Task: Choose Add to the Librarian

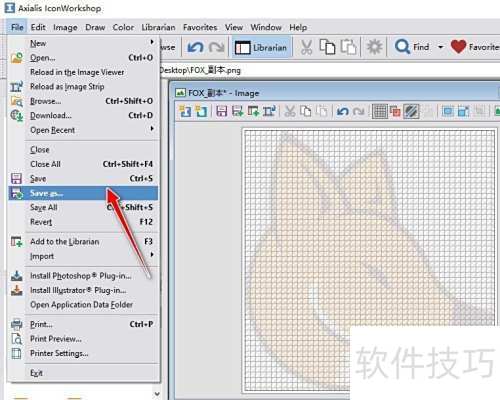Action: click(x=83, y=241)
